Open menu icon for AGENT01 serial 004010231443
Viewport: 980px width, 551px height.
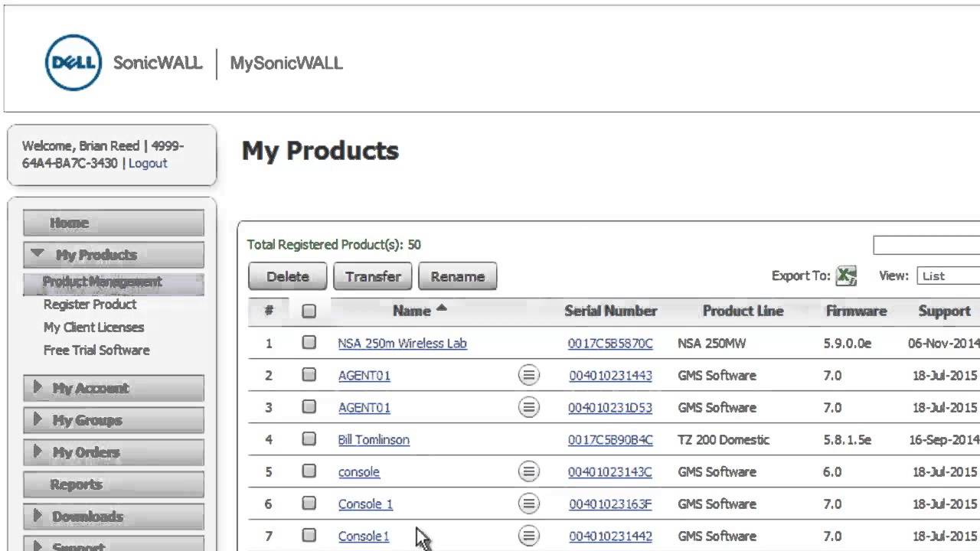[x=528, y=375]
